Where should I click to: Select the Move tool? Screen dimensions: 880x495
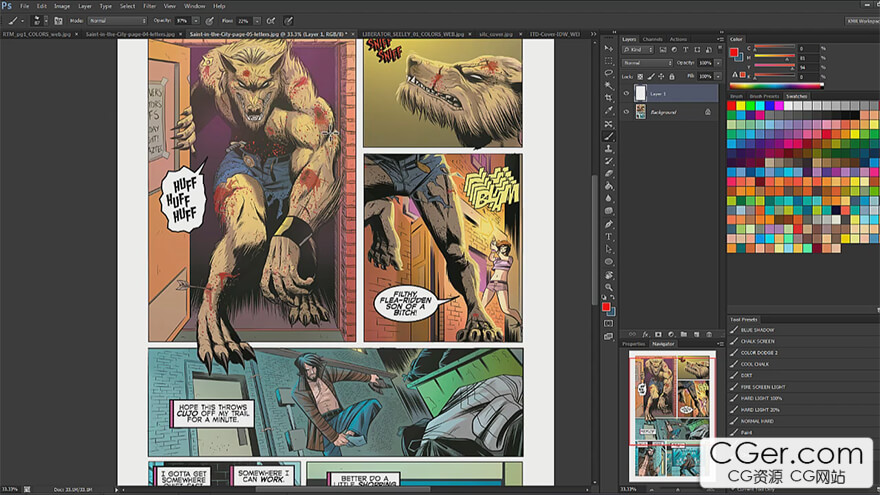(x=608, y=48)
